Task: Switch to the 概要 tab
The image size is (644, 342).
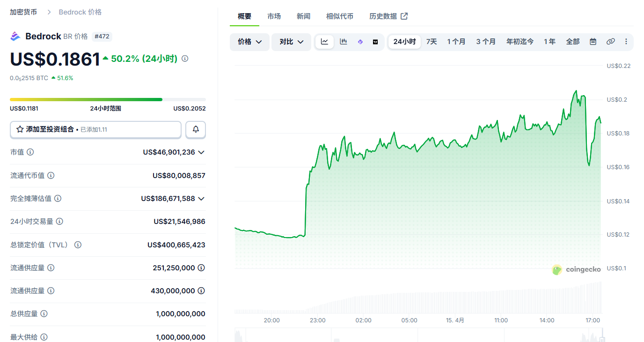Action: pyautogui.click(x=244, y=16)
